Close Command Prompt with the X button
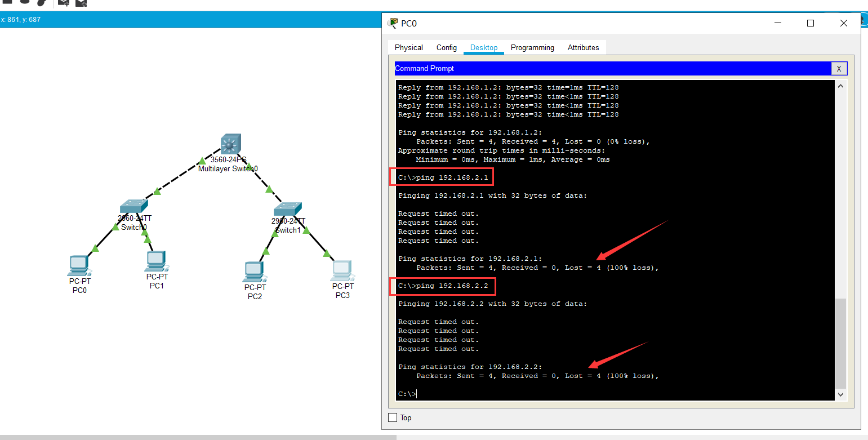Viewport: 868px width, 440px height. coord(839,69)
